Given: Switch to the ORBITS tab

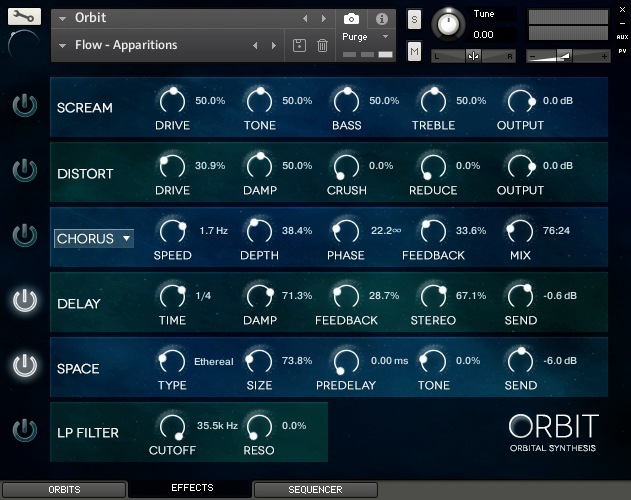Looking at the screenshot, I should (64, 490).
